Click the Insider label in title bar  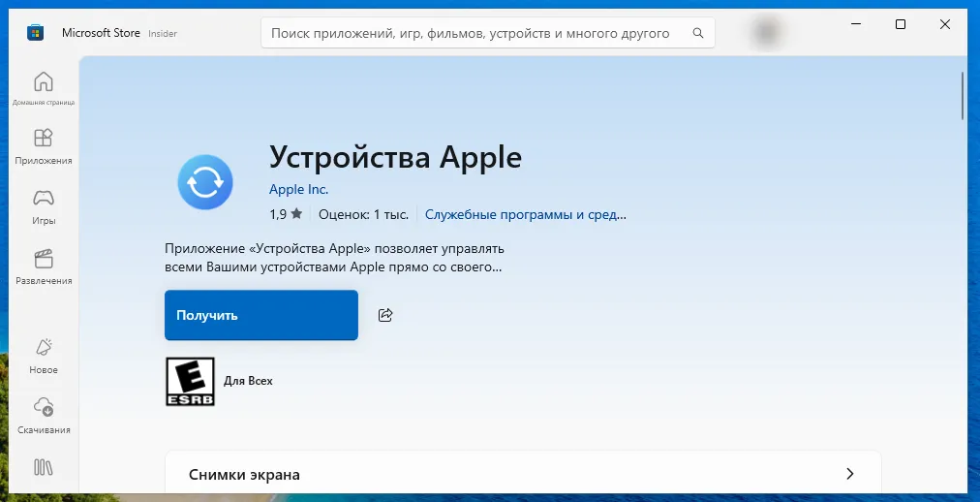(x=163, y=34)
